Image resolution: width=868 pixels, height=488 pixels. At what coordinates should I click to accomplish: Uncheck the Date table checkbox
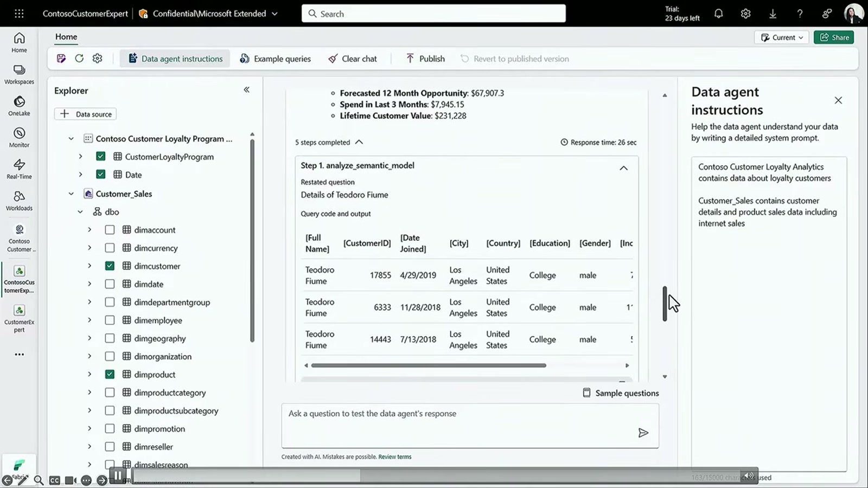click(100, 174)
